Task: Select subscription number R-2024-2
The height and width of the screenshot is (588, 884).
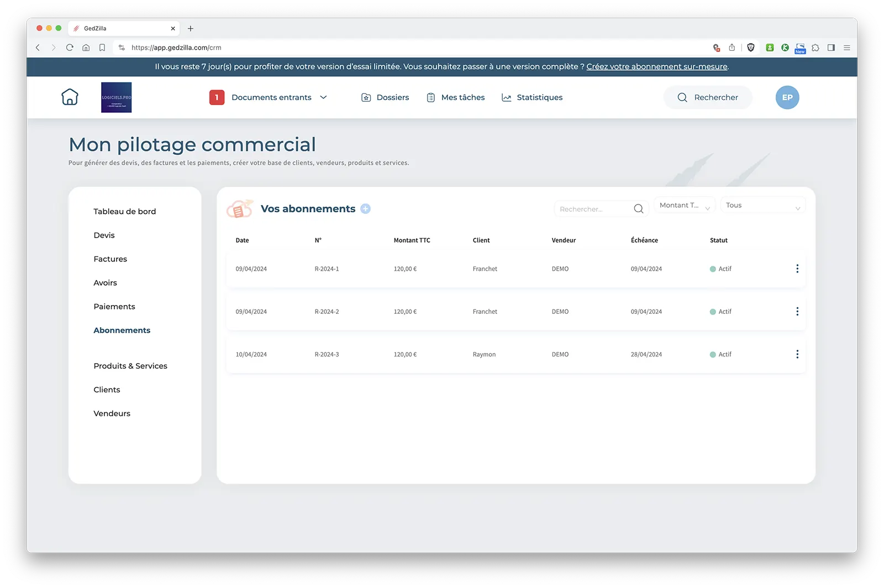Action: tap(327, 312)
